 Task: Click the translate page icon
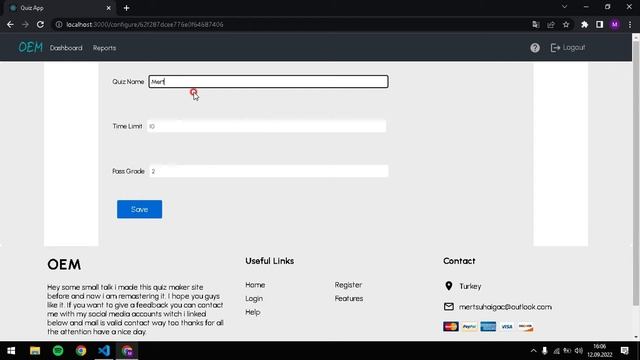tap(536, 24)
